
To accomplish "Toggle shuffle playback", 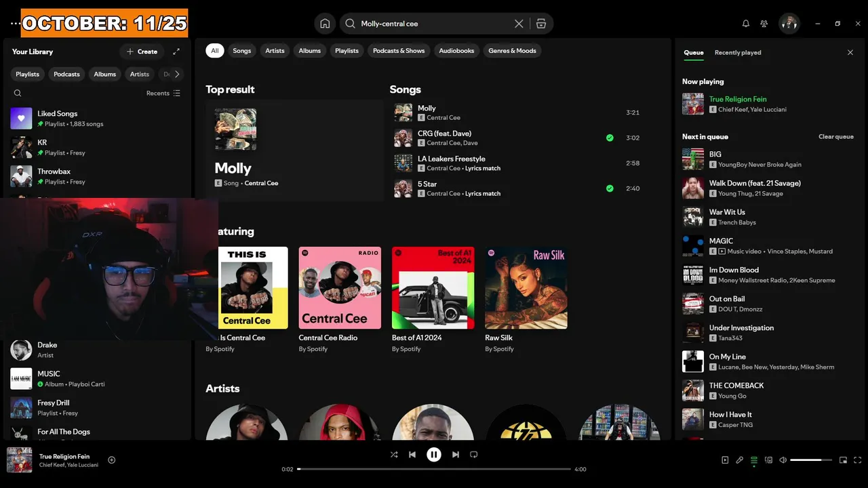I will [394, 455].
